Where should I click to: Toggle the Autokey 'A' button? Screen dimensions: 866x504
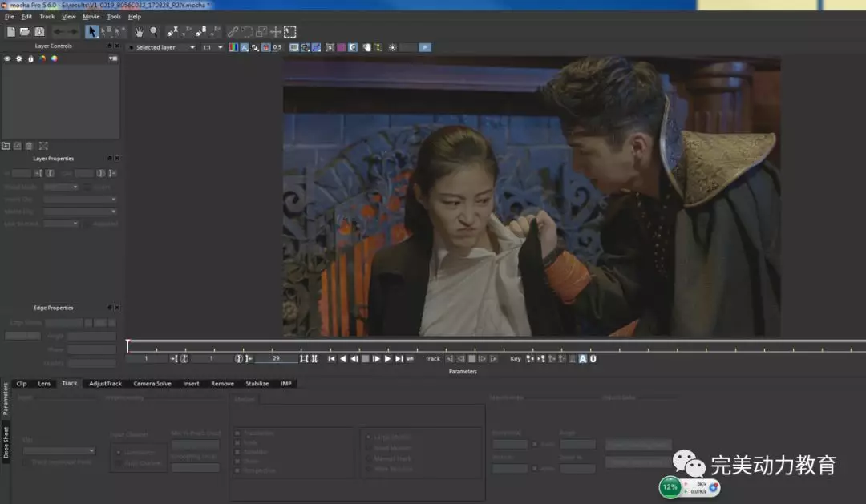click(583, 359)
